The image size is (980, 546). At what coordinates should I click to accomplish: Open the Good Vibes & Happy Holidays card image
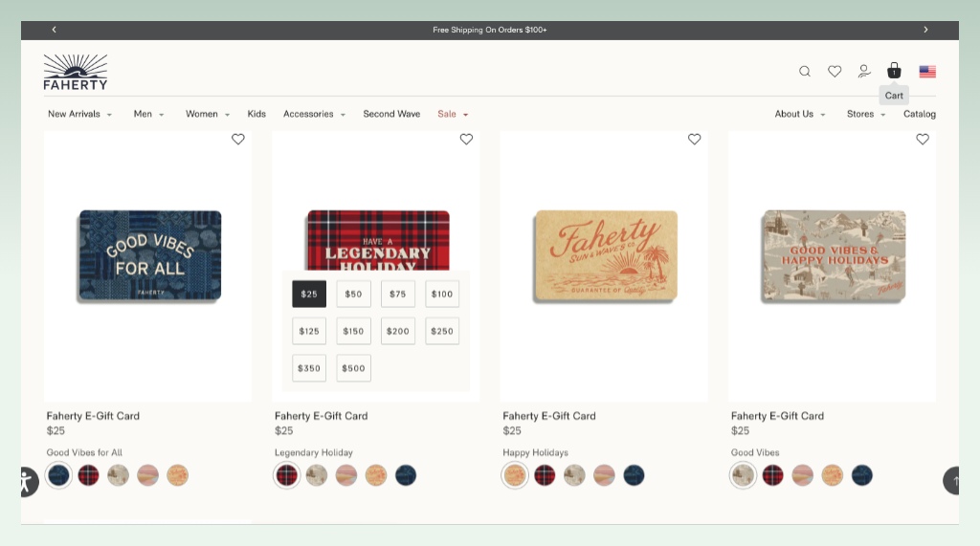(834, 255)
